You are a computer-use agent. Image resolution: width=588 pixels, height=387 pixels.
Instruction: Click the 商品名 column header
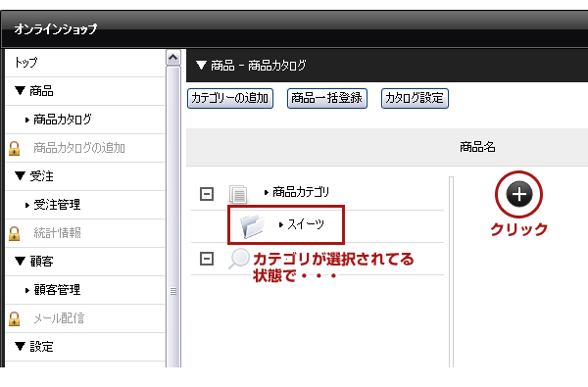tap(477, 147)
